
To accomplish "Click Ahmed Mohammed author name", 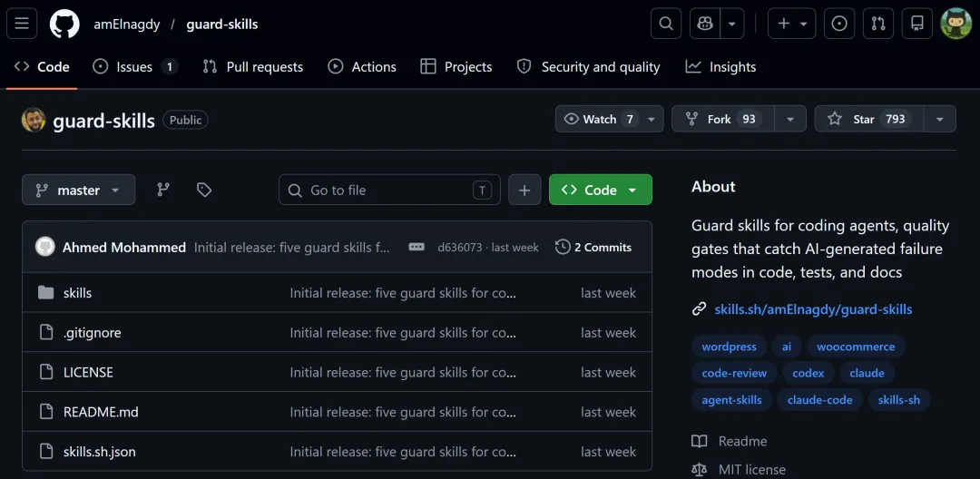I will click(x=124, y=248).
